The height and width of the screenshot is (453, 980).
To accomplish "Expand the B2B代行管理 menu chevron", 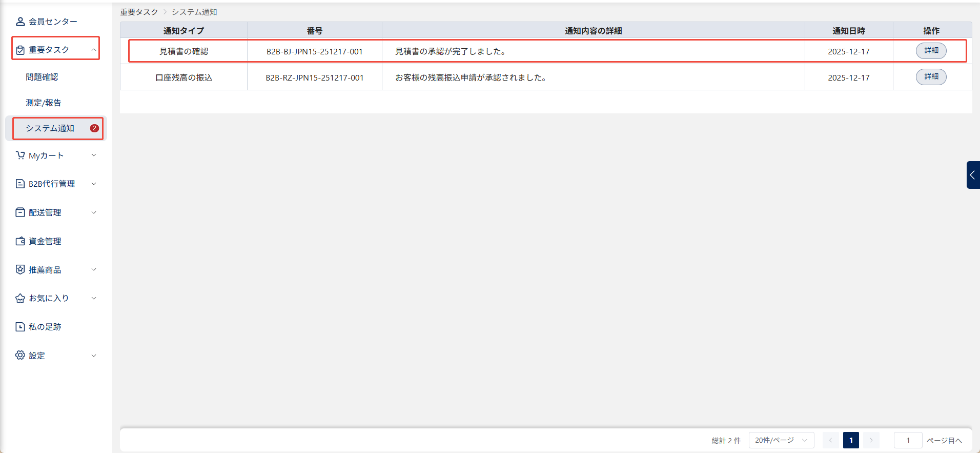I will pyautogui.click(x=94, y=184).
